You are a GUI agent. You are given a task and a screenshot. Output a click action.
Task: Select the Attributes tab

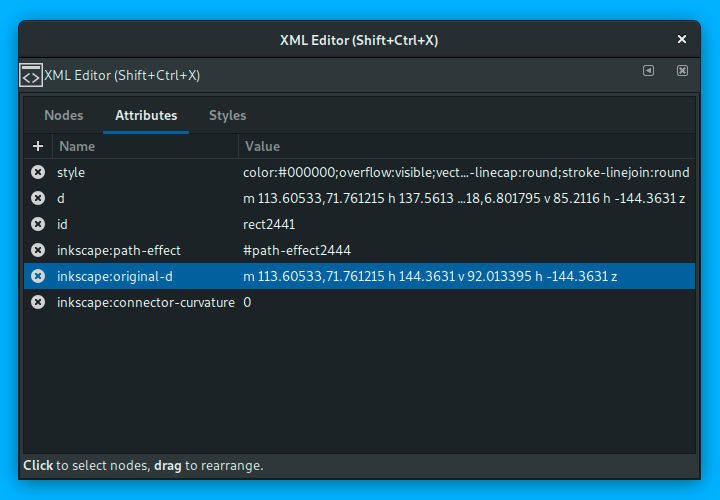[146, 115]
